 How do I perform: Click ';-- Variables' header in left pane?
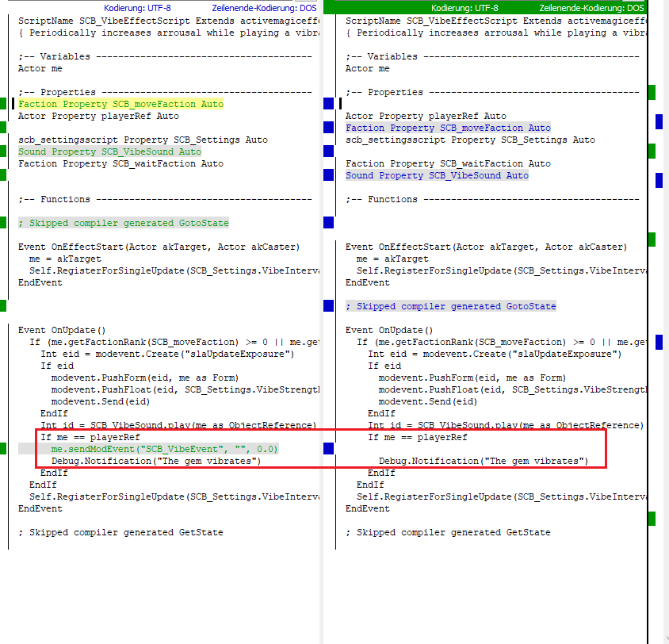[165, 56]
